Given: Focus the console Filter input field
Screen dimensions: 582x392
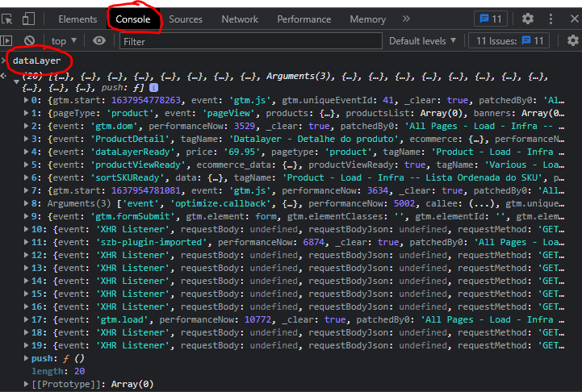Looking at the screenshot, I should (251, 41).
